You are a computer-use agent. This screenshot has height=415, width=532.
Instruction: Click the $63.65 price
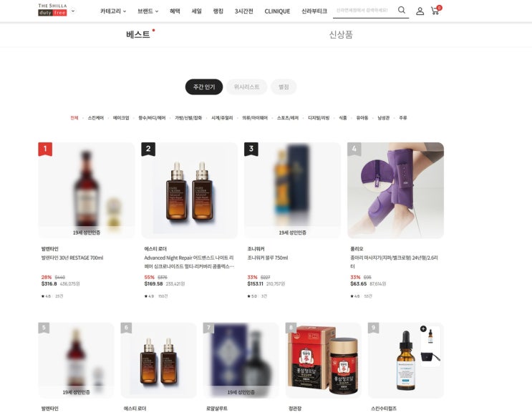click(359, 284)
